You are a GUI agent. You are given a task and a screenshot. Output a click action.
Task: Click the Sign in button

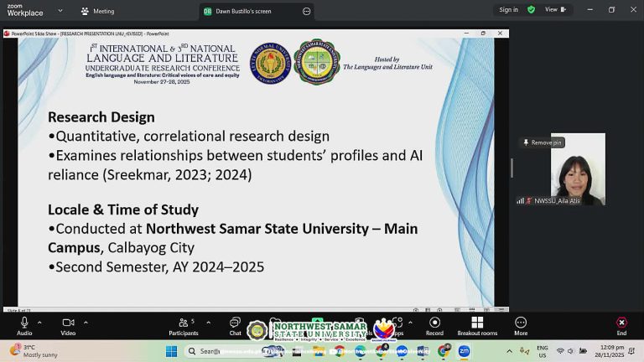[508, 9]
